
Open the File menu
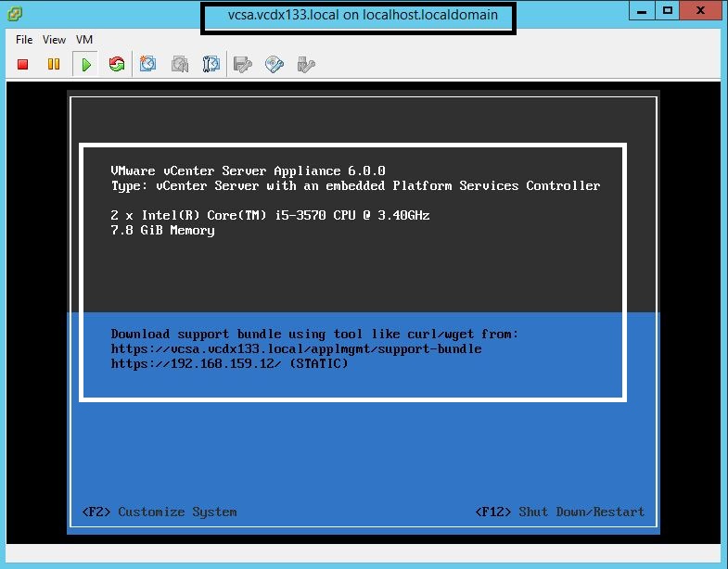(24, 40)
